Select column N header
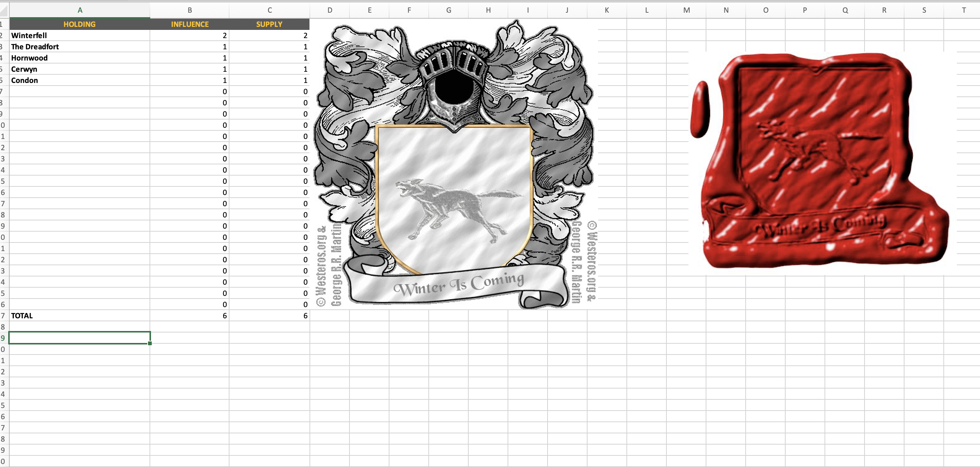The height and width of the screenshot is (467, 980). pos(726,10)
